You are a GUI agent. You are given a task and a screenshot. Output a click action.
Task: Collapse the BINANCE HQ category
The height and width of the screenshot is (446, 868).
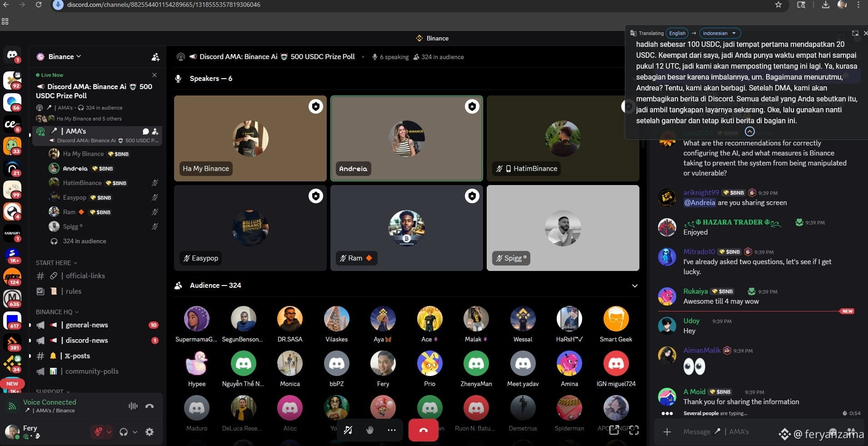(x=57, y=312)
